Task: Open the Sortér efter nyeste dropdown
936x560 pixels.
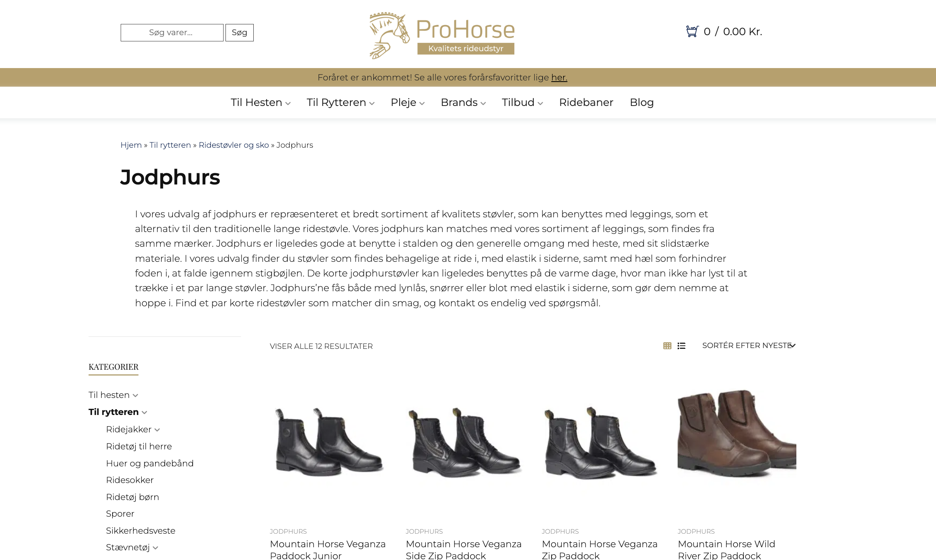Action: tap(749, 345)
